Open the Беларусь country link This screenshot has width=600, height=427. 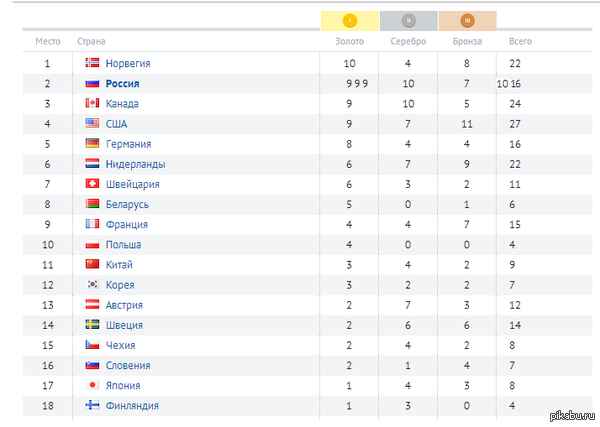pos(127,204)
